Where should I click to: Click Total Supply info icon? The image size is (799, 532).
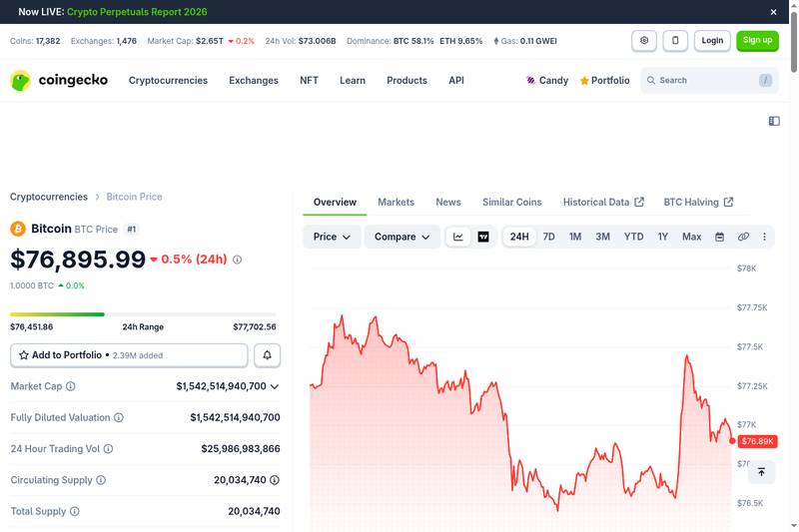[x=74, y=511]
